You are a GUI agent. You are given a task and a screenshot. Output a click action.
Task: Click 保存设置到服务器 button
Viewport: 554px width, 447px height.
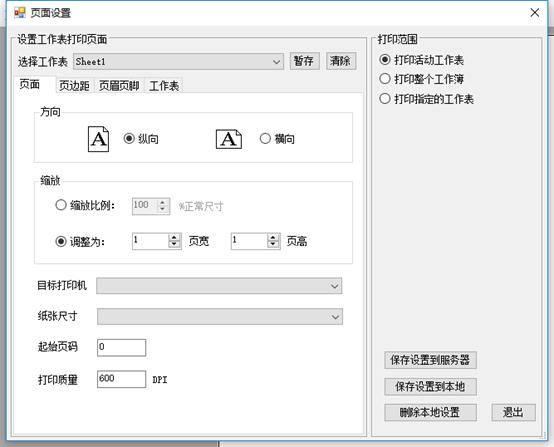tap(430, 360)
